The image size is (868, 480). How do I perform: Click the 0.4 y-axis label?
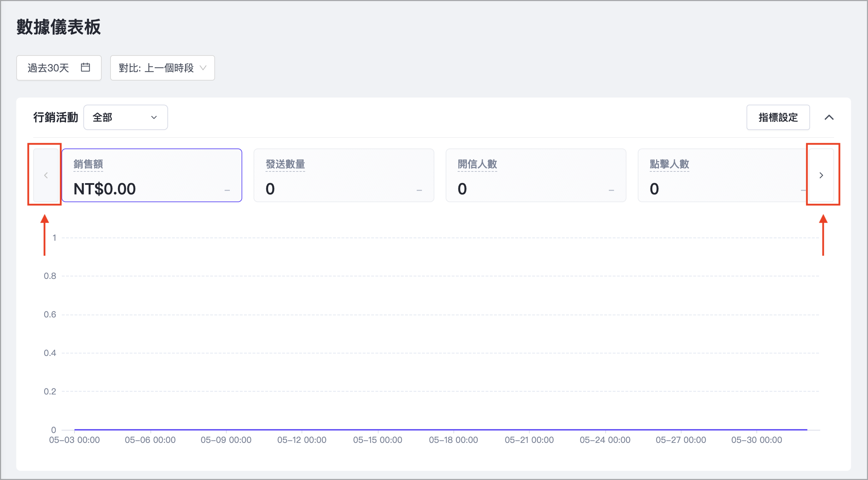tap(50, 353)
